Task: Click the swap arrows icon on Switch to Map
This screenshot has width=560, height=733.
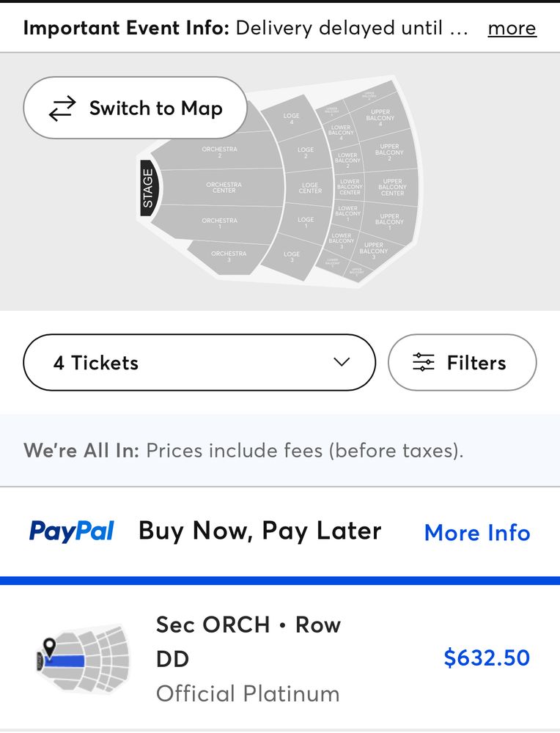Action: pos(62,108)
